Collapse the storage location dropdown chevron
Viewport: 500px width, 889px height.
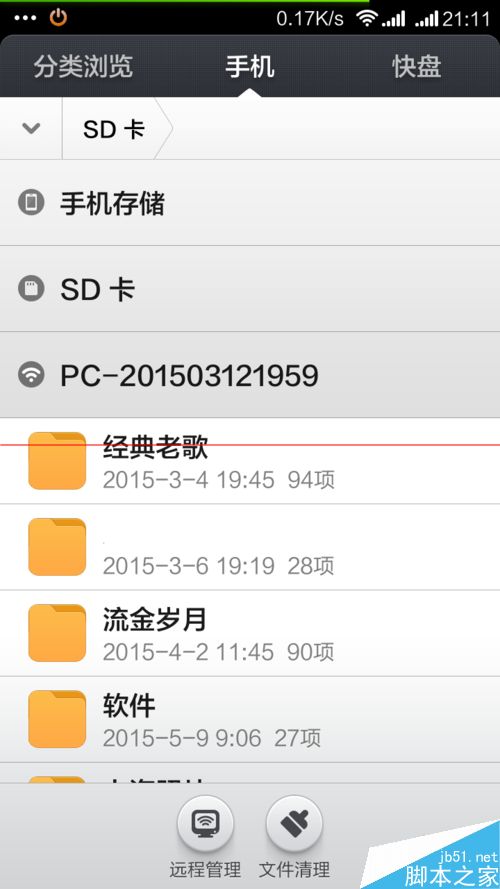pyautogui.click(x=31, y=129)
